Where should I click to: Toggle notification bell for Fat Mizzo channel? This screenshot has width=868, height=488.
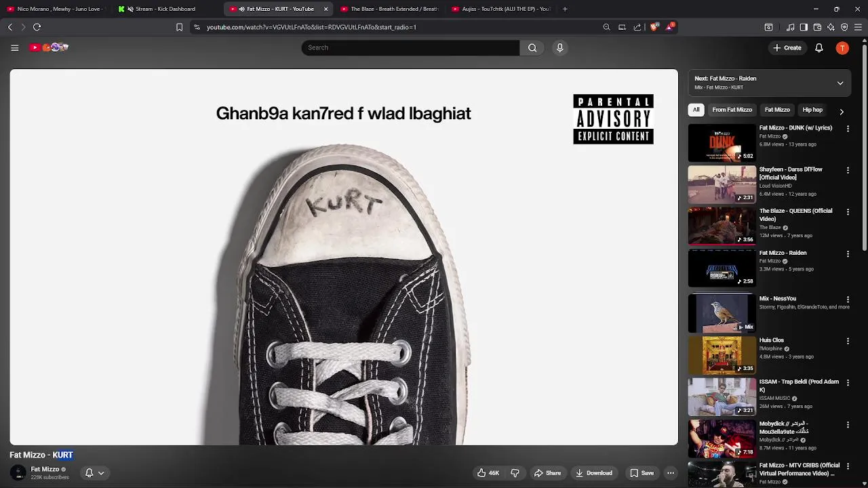pyautogui.click(x=89, y=473)
